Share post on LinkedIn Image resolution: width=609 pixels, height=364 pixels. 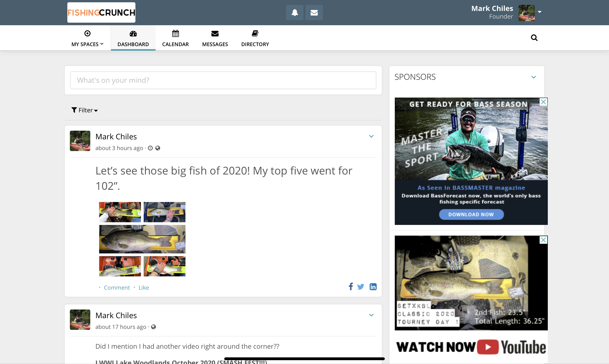coord(373,287)
